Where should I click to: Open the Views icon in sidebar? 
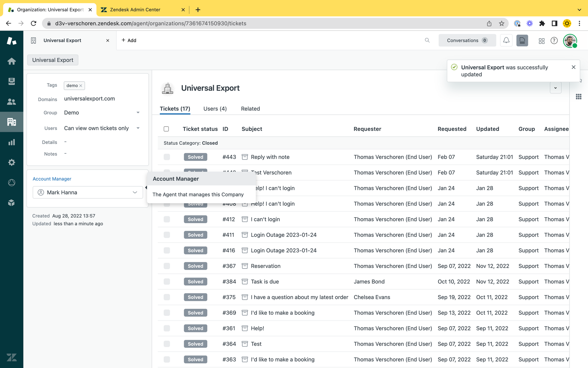pos(11,81)
